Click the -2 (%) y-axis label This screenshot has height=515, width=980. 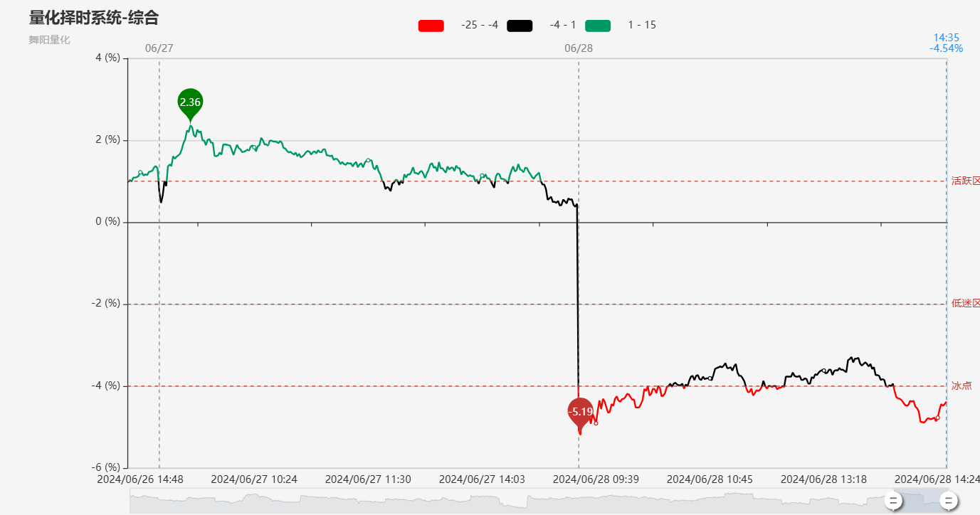[105, 304]
